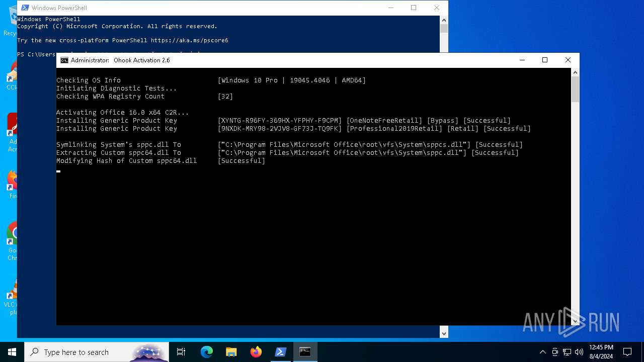Open the Ohook Activation window system menu icon
Image resolution: width=644 pixels, height=362 pixels.
pos(64,60)
